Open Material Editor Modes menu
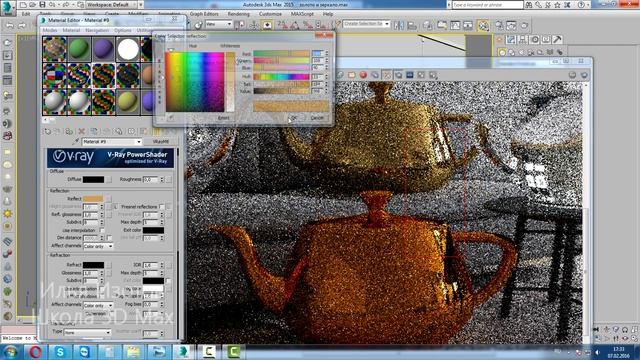This screenshot has height=360, width=640. [x=50, y=30]
